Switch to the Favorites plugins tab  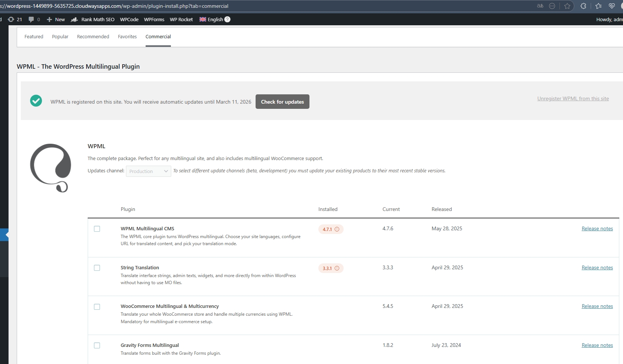tap(127, 36)
